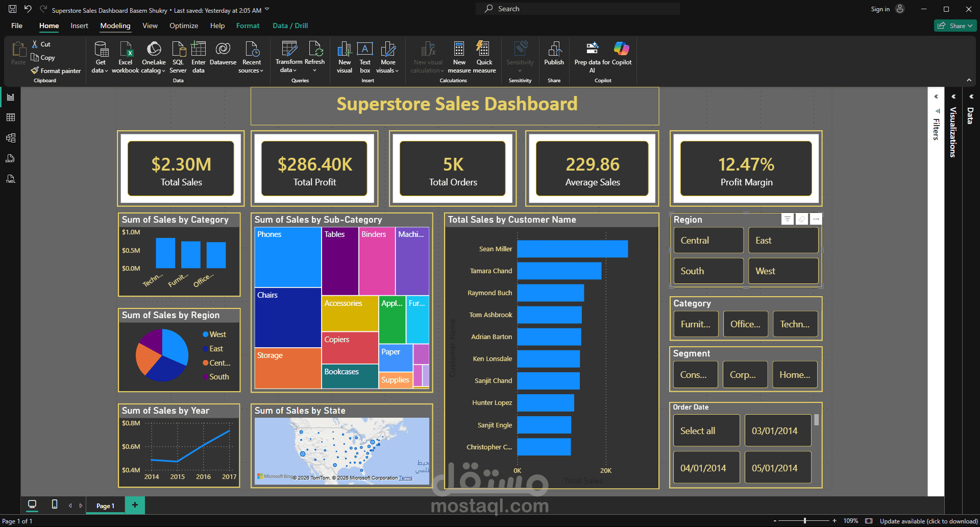The image size is (980, 527).
Task: Switch to the Optimize ribbon tab
Action: pos(184,26)
